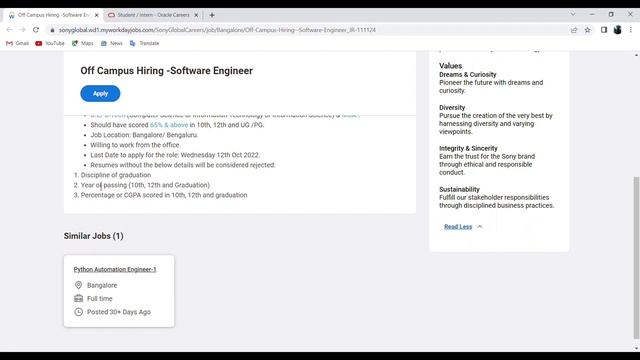Collapse the section with Read Less

point(463,227)
